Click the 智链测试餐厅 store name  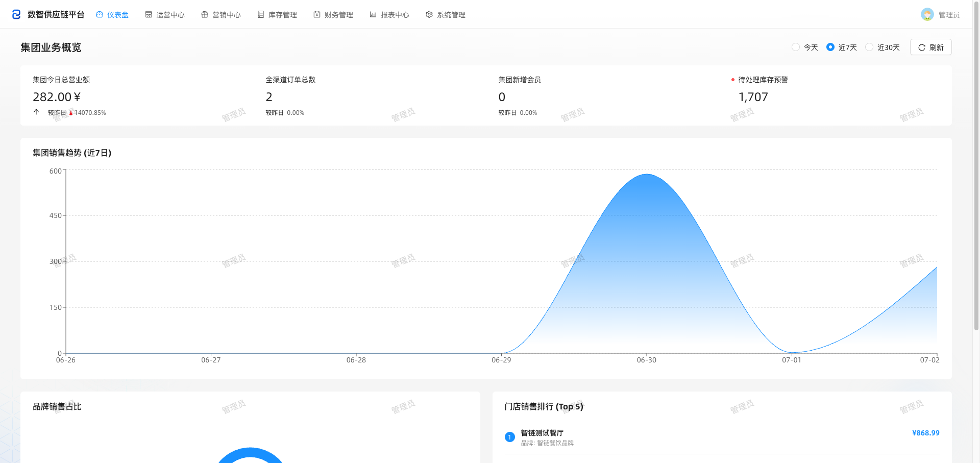(x=542, y=433)
